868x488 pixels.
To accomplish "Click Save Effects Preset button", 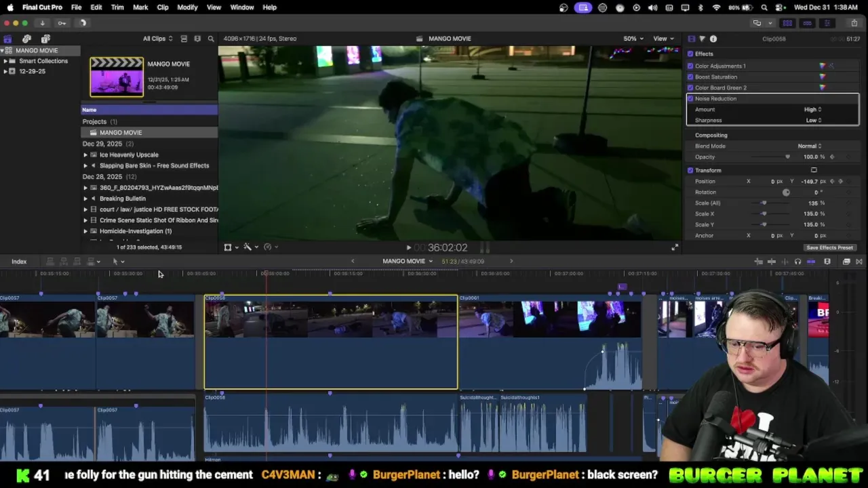I will point(829,247).
